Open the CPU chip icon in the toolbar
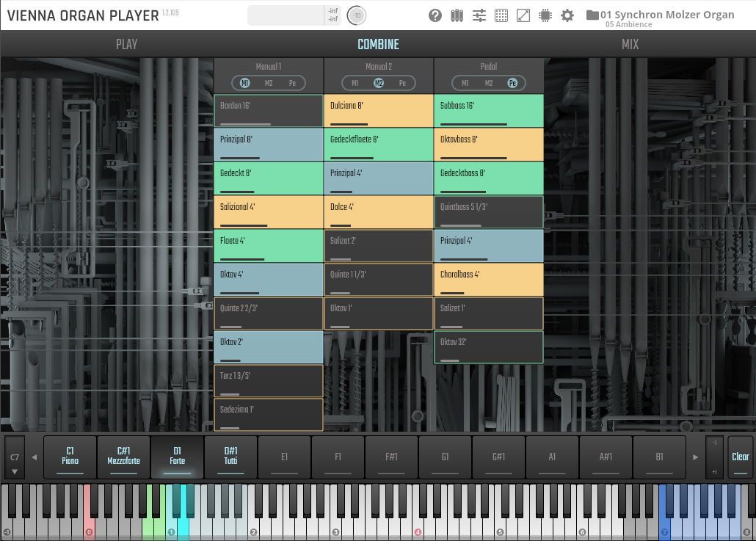 coord(545,15)
